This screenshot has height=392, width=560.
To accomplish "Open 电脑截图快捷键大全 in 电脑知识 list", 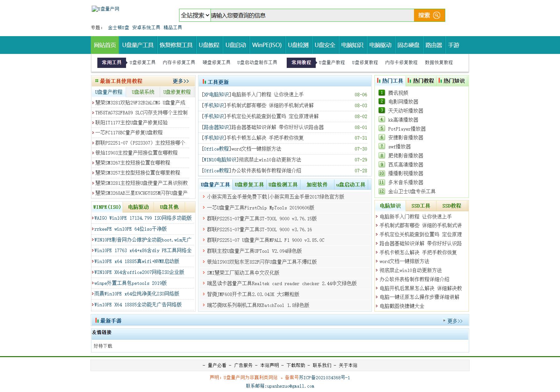I will click(402, 306).
